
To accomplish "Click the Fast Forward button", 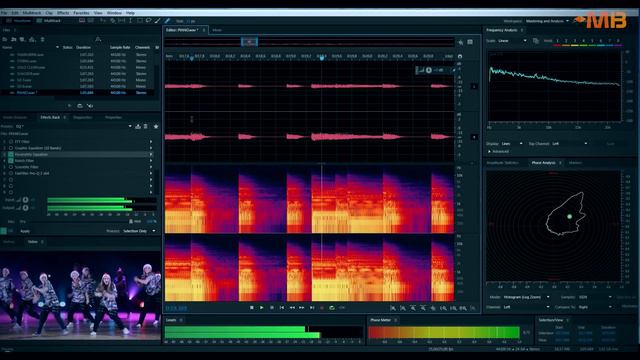I will click(x=302, y=308).
